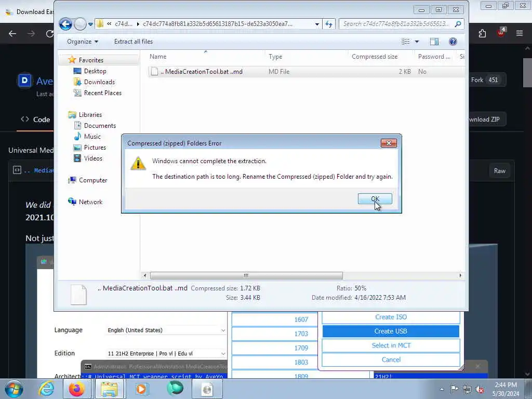This screenshot has height=399, width=532.
Task: Click the file icon of MediaCreationTool.bat ..md
Action: click(154, 72)
